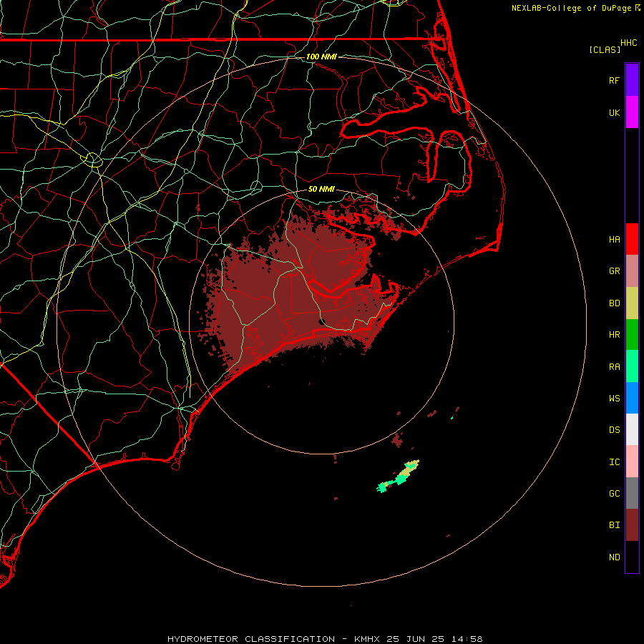The height and width of the screenshot is (644, 644).
Task: Click the DS legend label
Action: pos(614,430)
